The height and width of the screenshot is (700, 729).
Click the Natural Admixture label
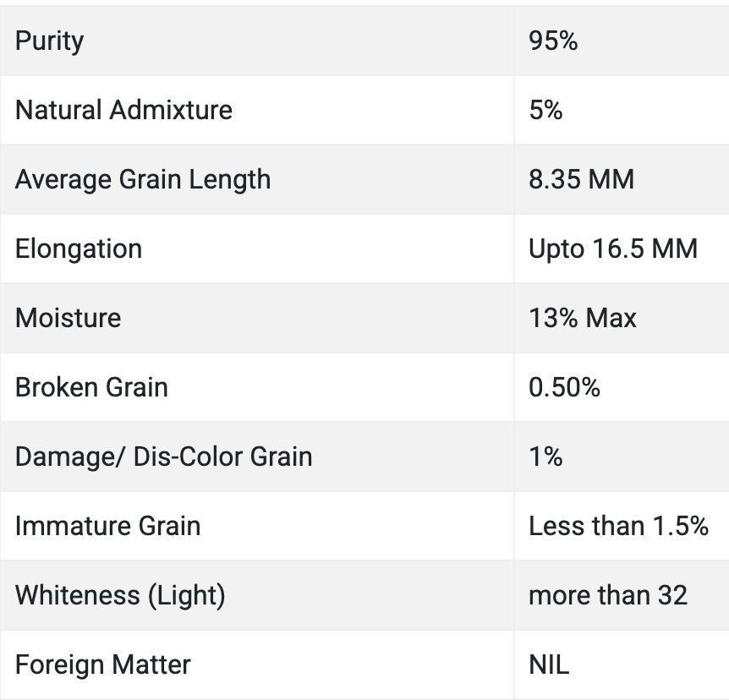(123, 110)
